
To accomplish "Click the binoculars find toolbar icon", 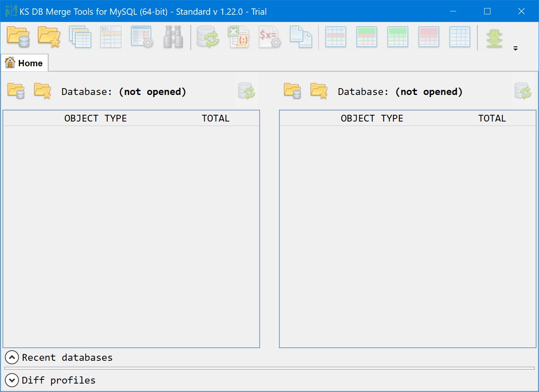I will pos(173,37).
